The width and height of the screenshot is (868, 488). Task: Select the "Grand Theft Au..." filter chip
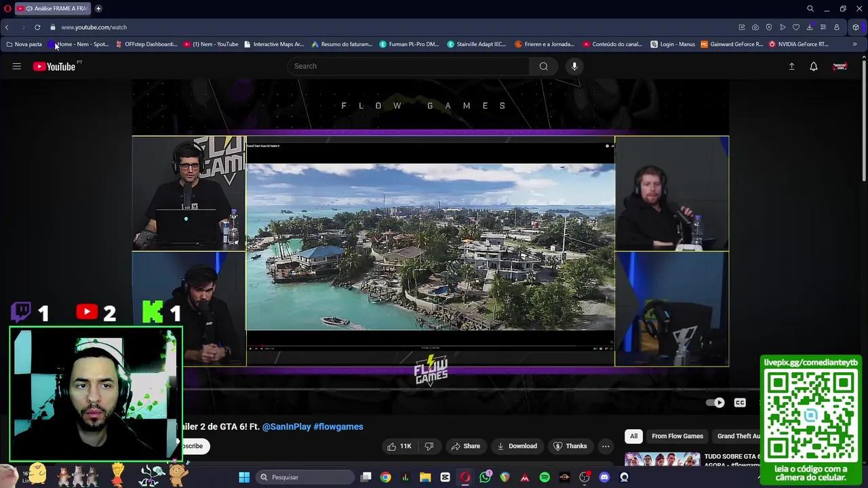click(738, 436)
